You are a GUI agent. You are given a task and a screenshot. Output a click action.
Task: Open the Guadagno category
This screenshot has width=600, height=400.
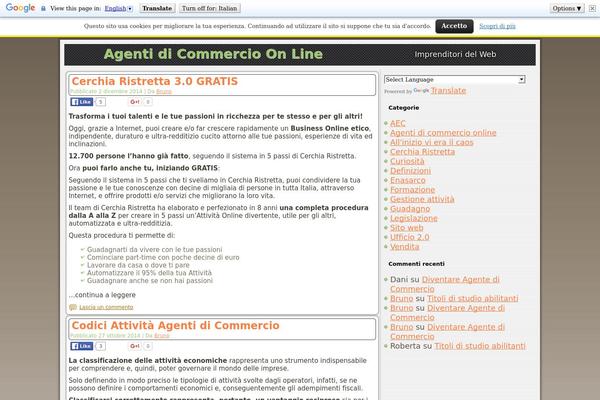(410, 209)
